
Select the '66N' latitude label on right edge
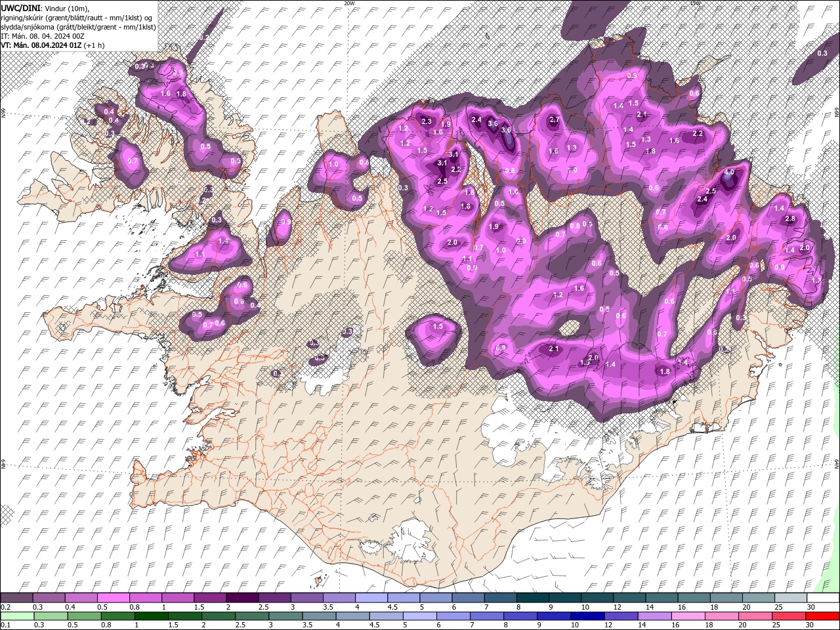pyautogui.click(x=837, y=114)
